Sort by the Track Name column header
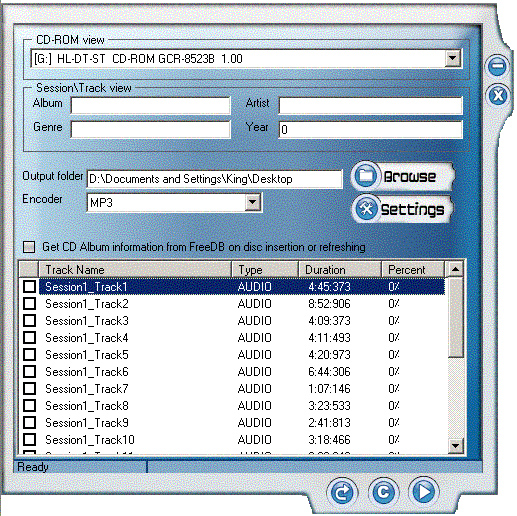This screenshot has height=516, width=517. (x=135, y=270)
